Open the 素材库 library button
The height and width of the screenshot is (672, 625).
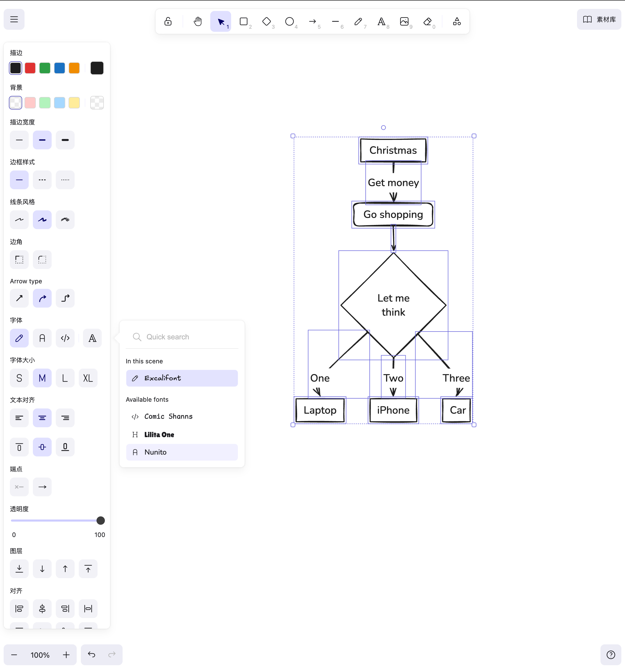point(599,19)
